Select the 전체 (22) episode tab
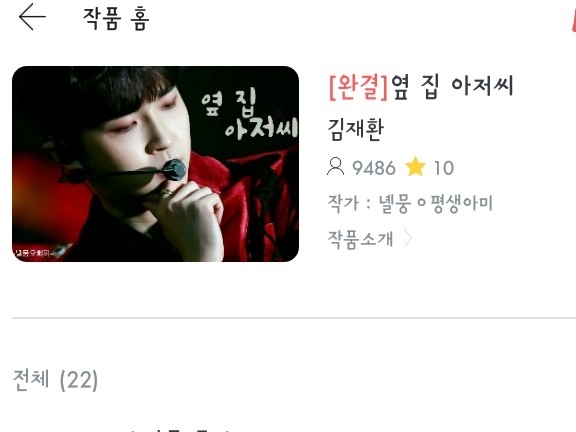The image size is (576, 432). coord(55,379)
